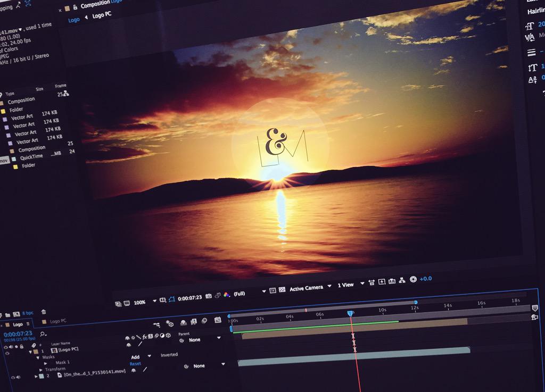Toggle the mask and shape path visibility icon
Image resolution: width=545 pixels, height=392 pixels.
[x=172, y=299]
